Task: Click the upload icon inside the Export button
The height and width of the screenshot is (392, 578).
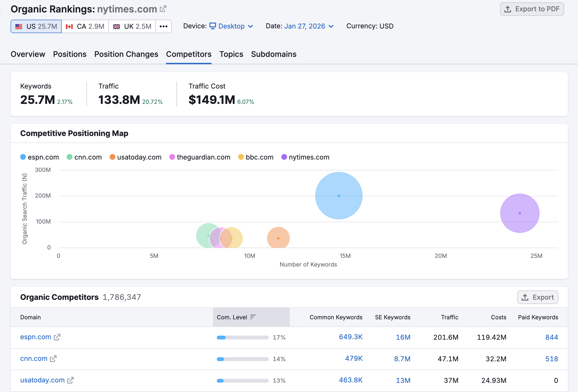Action: point(525,297)
